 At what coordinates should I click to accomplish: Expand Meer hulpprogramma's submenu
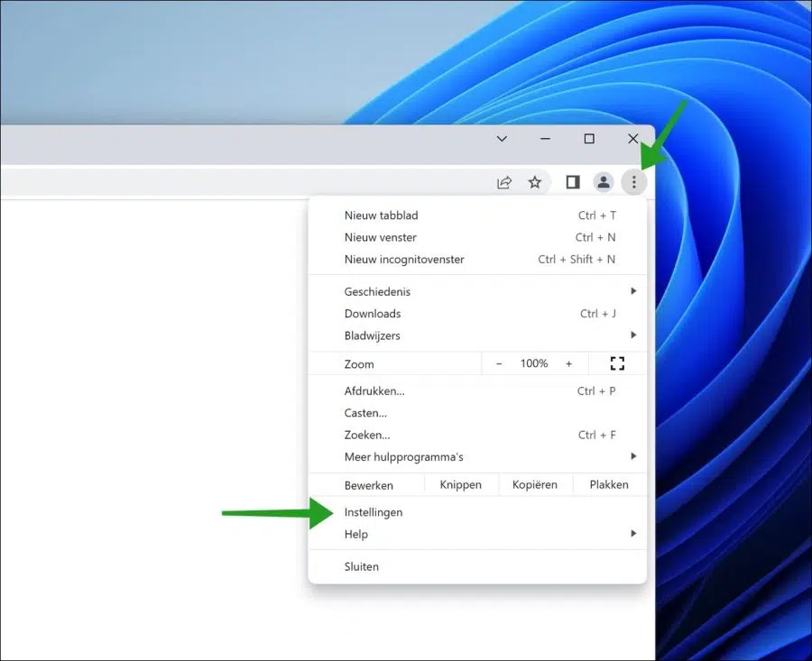(x=477, y=457)
